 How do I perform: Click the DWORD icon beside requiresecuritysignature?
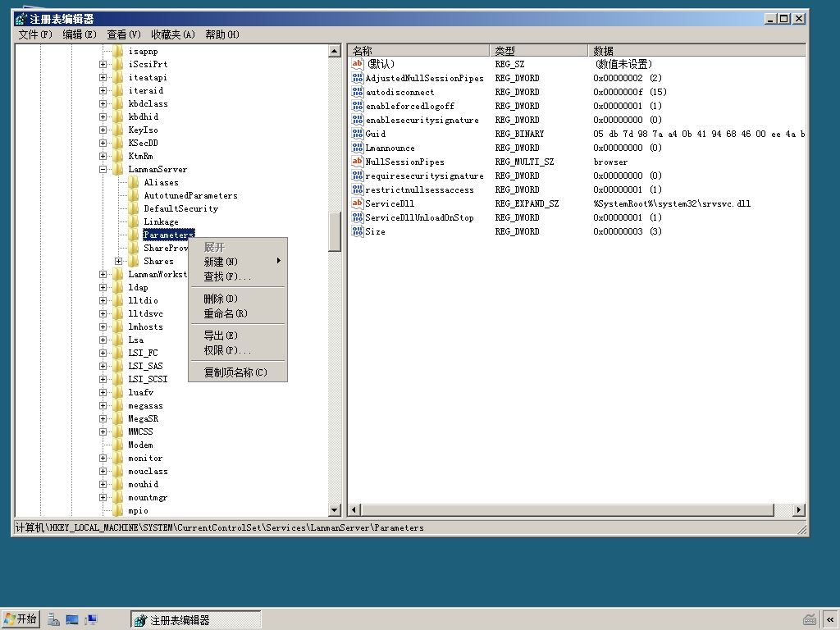pos(358,176)
